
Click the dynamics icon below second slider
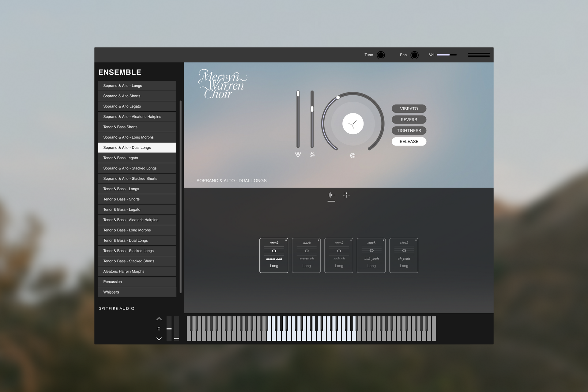(x=312, y=154)
